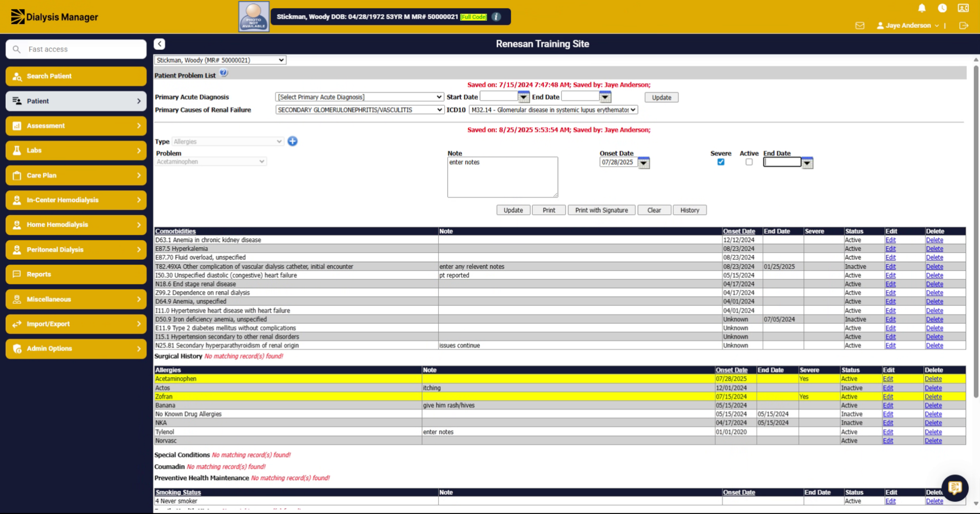Click the patient photo thumbnail
980x514 pixels.
coord(254,17)
